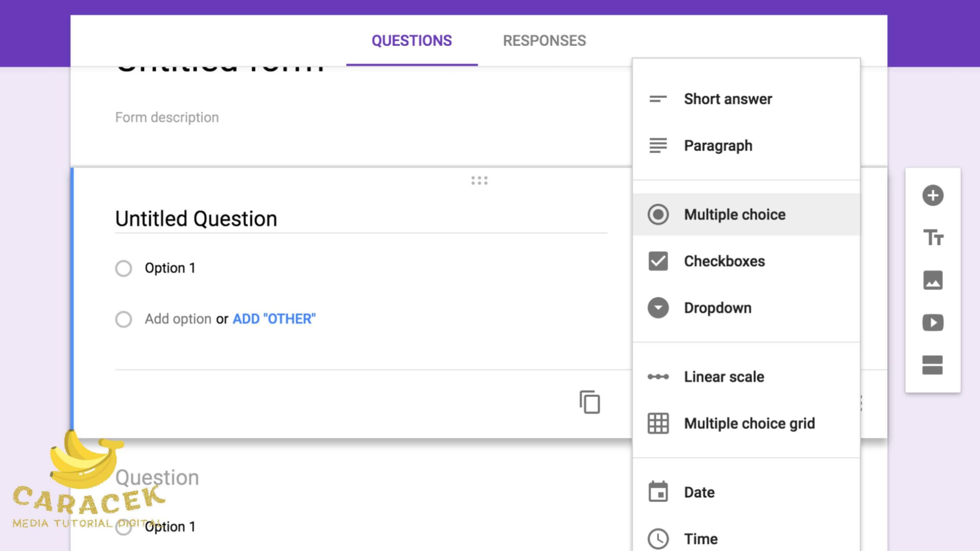
Task: Click Add option text
Action: (x=178, y=319)
